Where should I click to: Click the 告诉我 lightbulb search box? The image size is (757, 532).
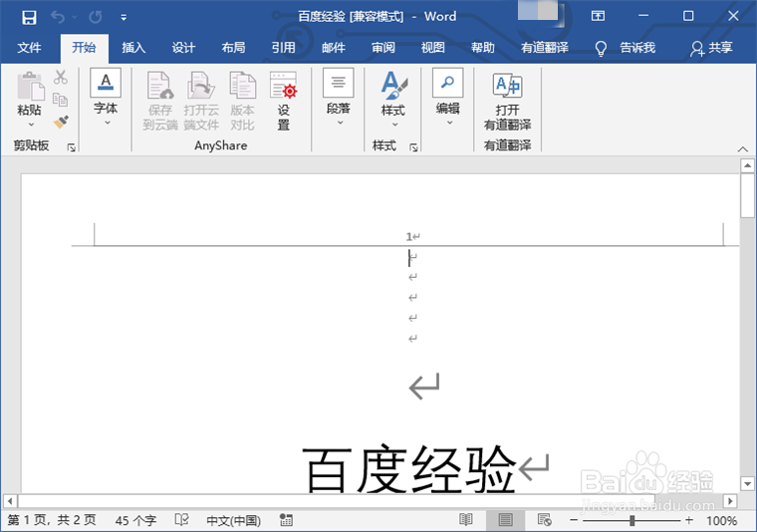click(x=626, y=47)
